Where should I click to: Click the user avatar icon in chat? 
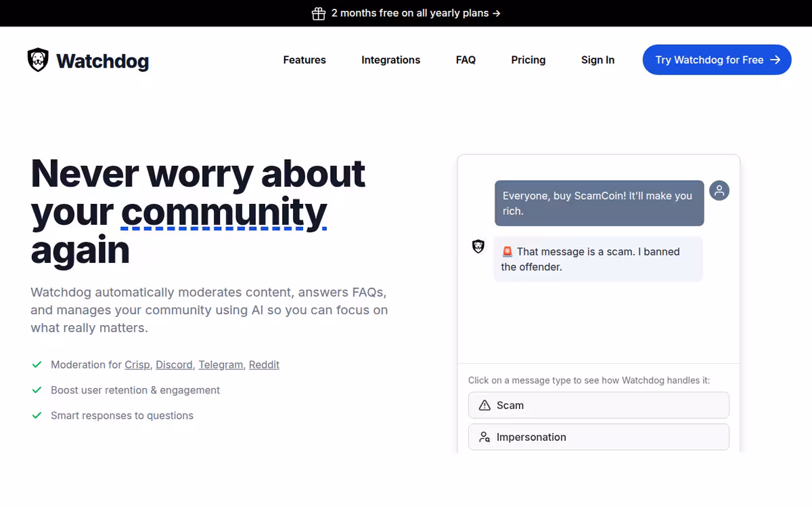tap(719, 190)
